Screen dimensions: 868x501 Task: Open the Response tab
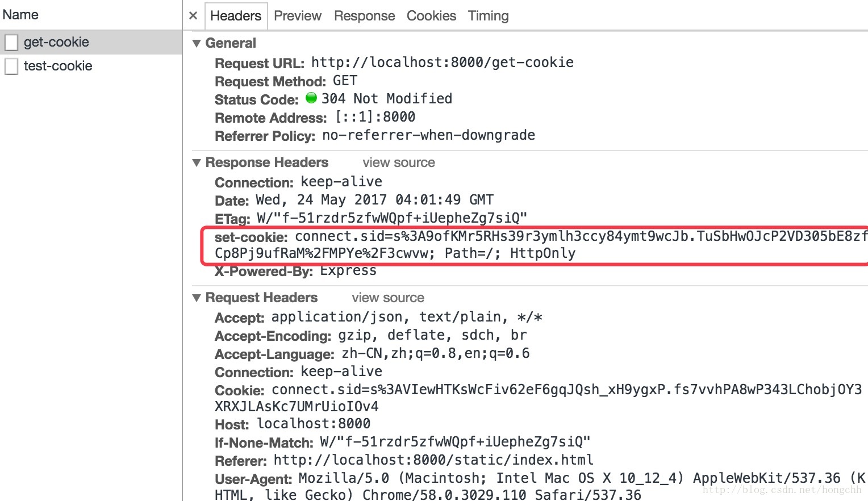(364, 16)
